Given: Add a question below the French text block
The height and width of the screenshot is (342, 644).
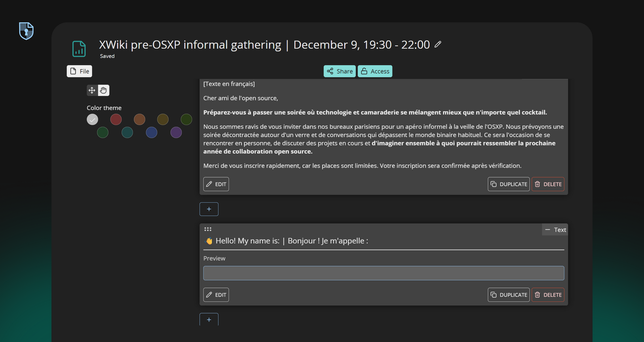Looking at the screenshot, I should (x=209, y=209).
